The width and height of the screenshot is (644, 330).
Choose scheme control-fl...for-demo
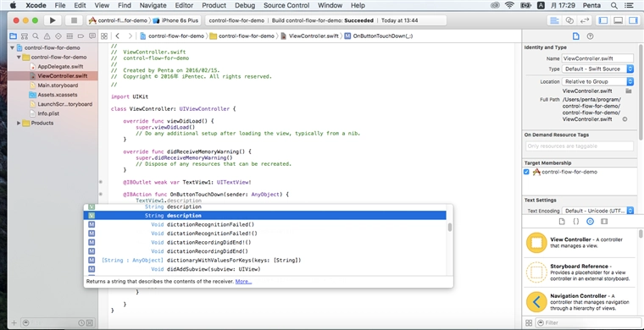coord(119,20)
